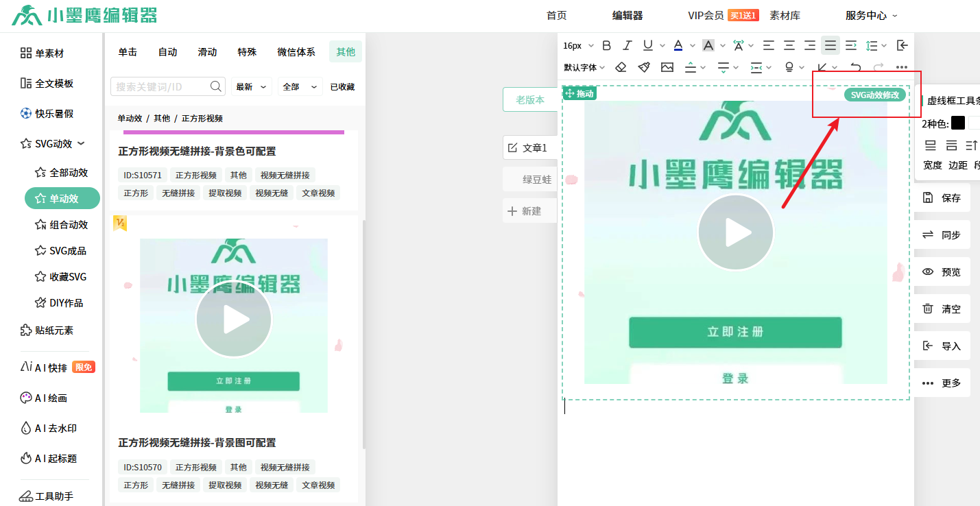Switch to the 自动 tab

click(x=167, y=52)
